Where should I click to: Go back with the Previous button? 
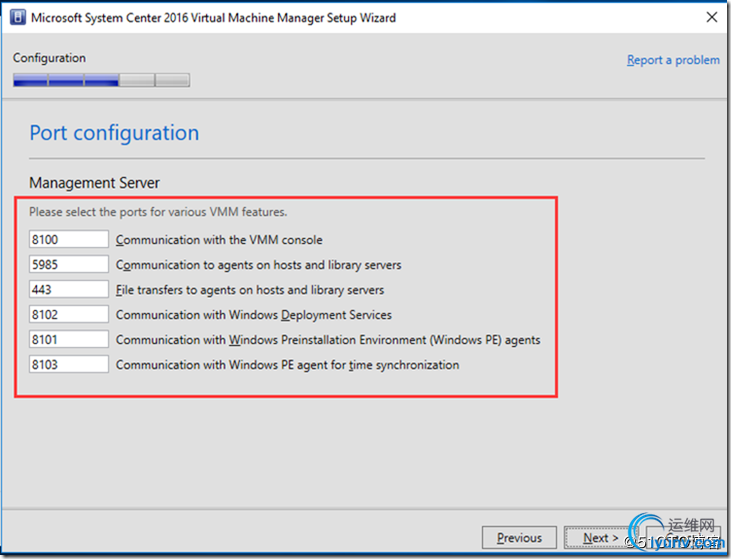click(x=519, y=538)
